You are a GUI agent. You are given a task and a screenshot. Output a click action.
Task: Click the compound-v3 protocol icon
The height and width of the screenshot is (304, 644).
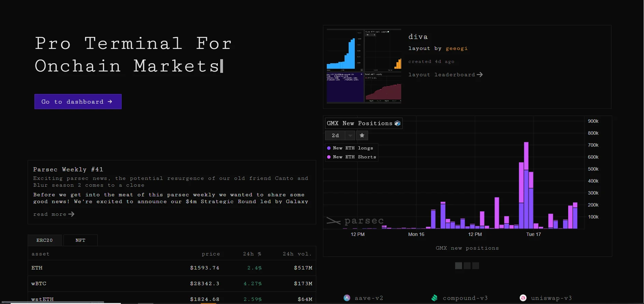[434, 298]
